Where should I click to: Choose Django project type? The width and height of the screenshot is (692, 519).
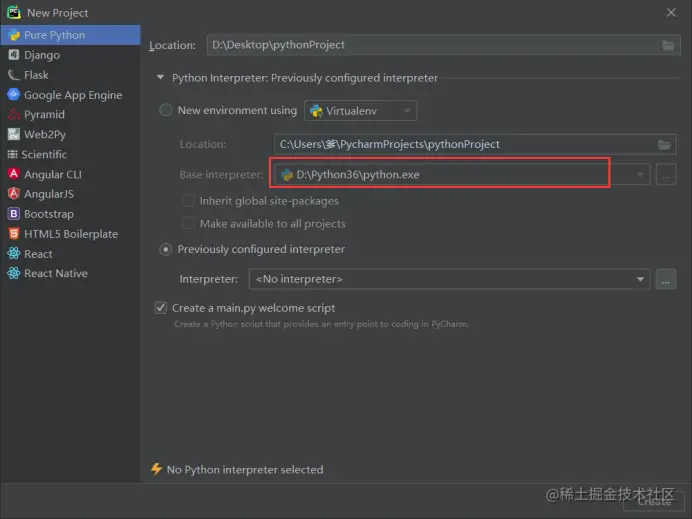70,55
